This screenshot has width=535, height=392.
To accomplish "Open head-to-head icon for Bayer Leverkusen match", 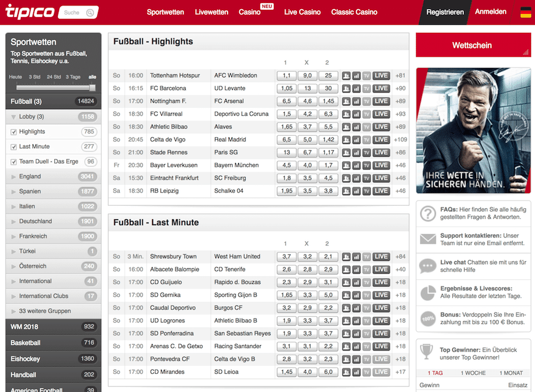I will 346,165.
